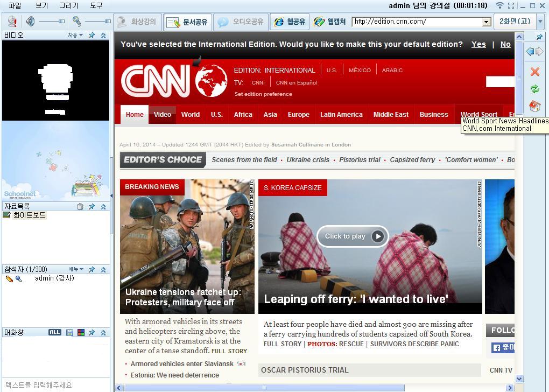Click Yes for default edition prompt
The width and height of the screenshot is (549, 392).
click(x=478, y=45)
